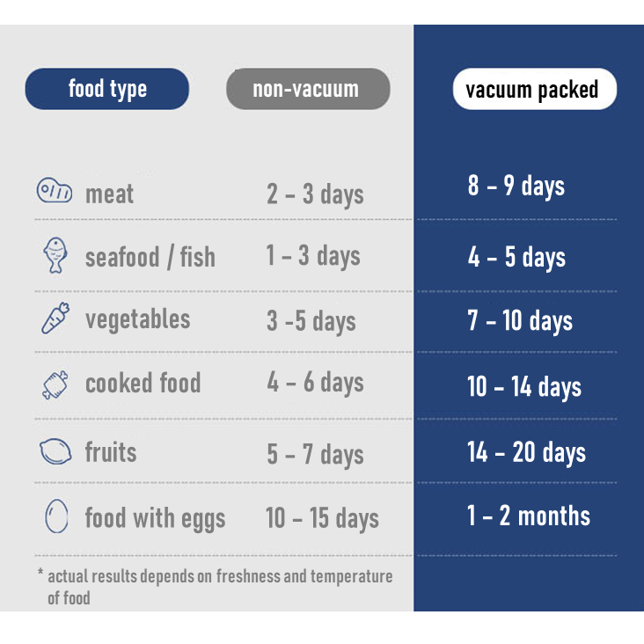Click the meat steak icon
This screenshot has height=644, width=644.
(54, 191)
